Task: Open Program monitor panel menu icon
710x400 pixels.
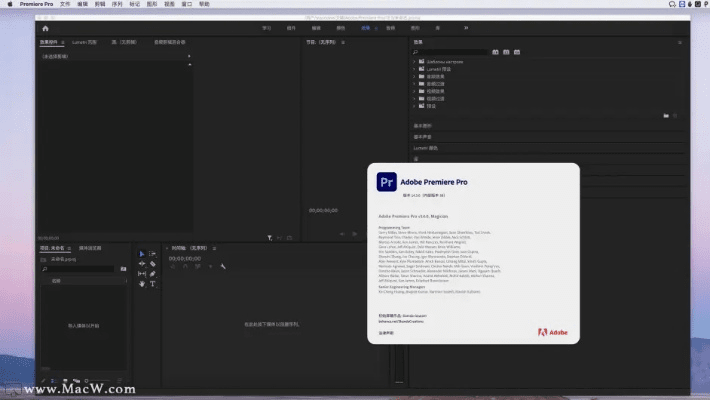Action: (x=343, y=42)
